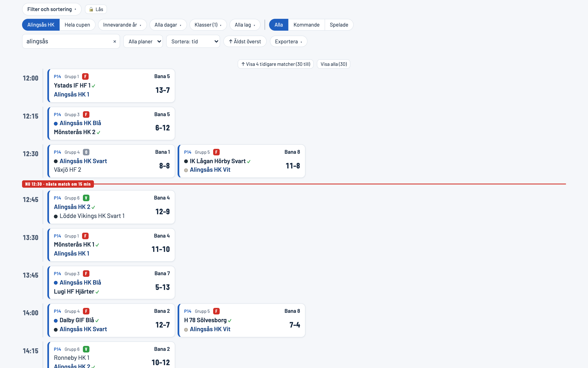Click the 12-7 score on Bana 2
This screenshot has height=368, width=588.
click(163, 325)
